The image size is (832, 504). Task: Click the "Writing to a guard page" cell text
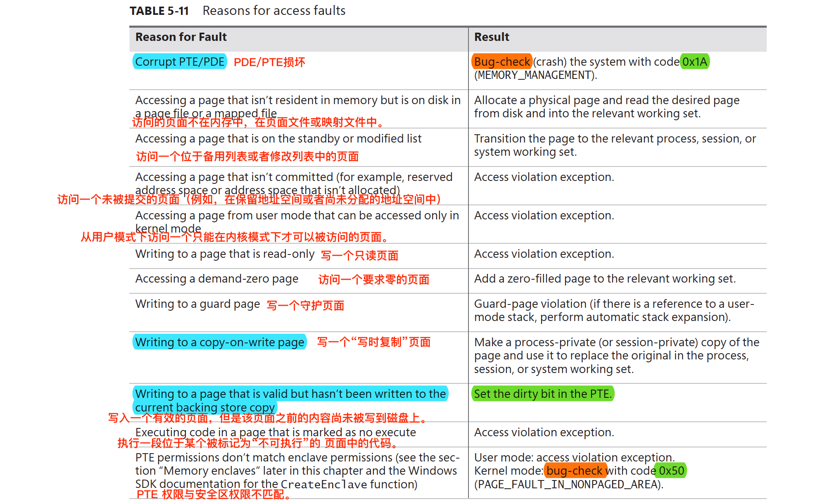[197, 304]
